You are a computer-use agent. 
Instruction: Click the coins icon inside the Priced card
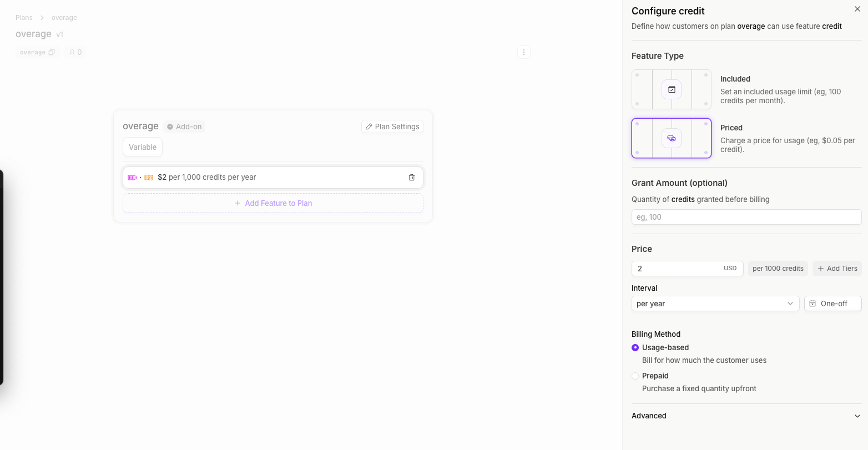click(671, 138)
